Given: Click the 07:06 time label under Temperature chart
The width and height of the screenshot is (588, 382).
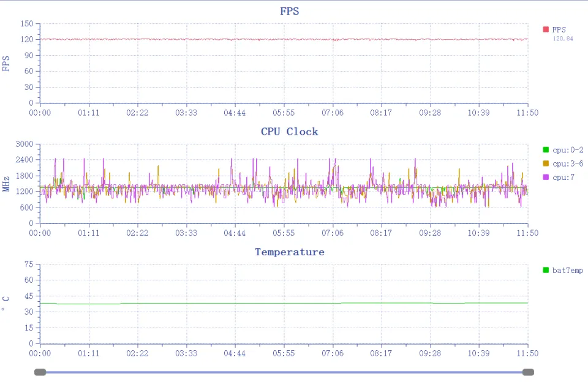Looking at the screenshot, I should point(333,353).
